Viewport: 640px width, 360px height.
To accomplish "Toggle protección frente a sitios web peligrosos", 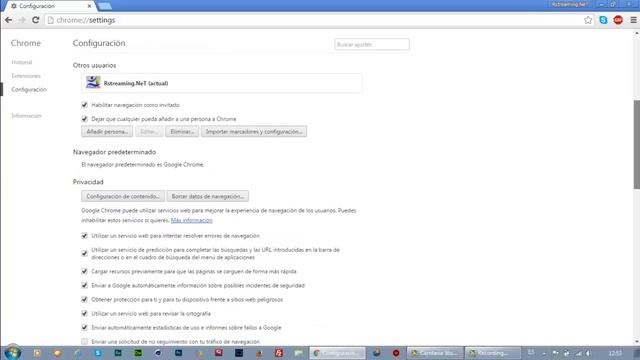I will (x=84, y=299).
